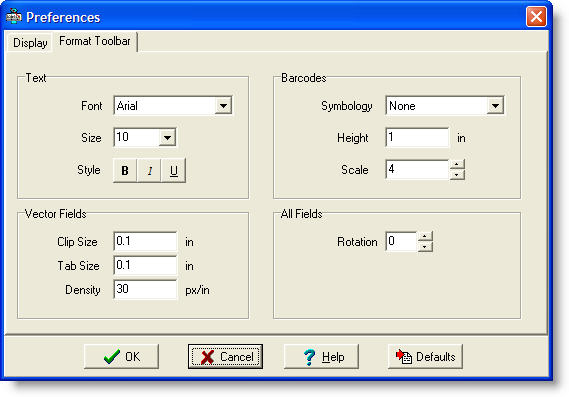The width and height of the screenshot is (569, 397).
Task: Click the Density input field
Action: click(145, 289)
